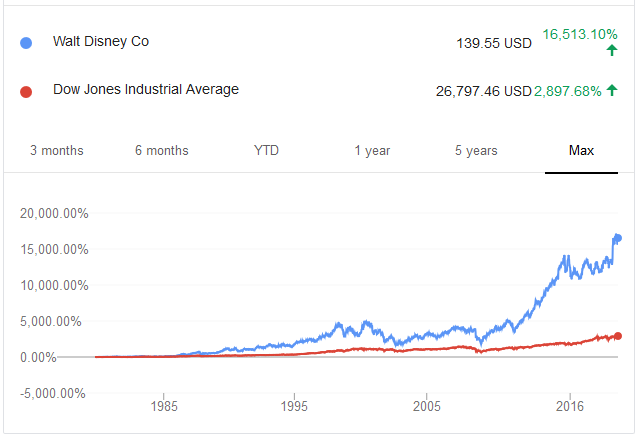Click the green up arrow for Disney
Screen dimensions: 642x441
[612, 50]
